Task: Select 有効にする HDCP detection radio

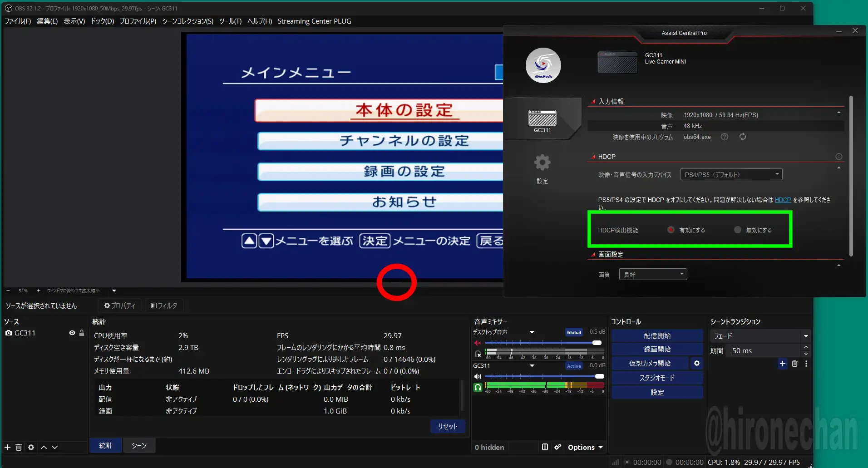Action: pos(671,230)
